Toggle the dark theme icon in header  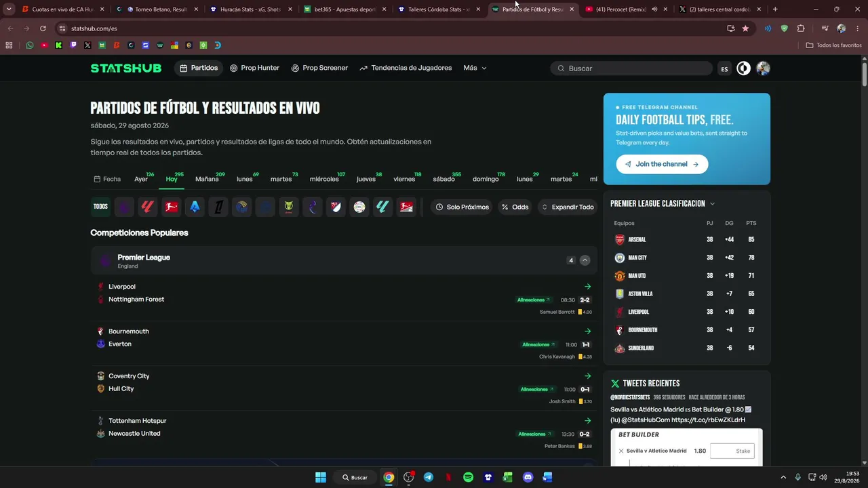[x=744, y=68]
